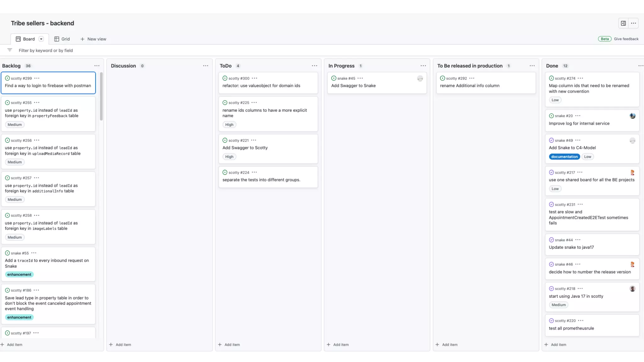Click open issue icon on scotty #299

[x=7, y=78]
